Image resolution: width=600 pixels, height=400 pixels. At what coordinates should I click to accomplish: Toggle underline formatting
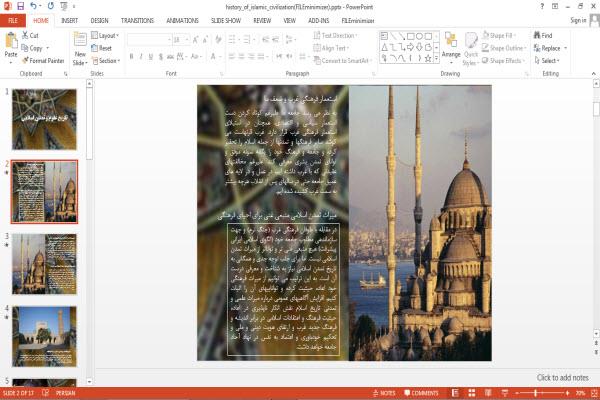point(151,57)
